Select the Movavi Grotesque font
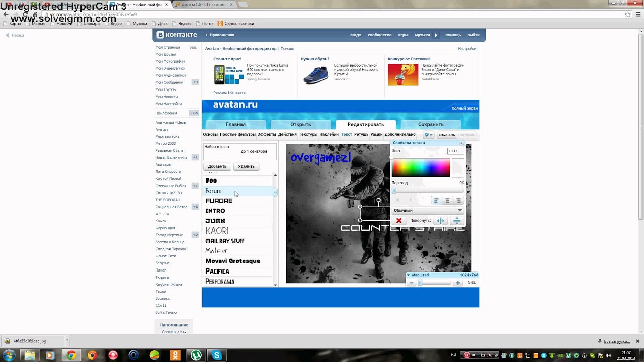Screen dimensions: 644x362 tap(238, 261)
